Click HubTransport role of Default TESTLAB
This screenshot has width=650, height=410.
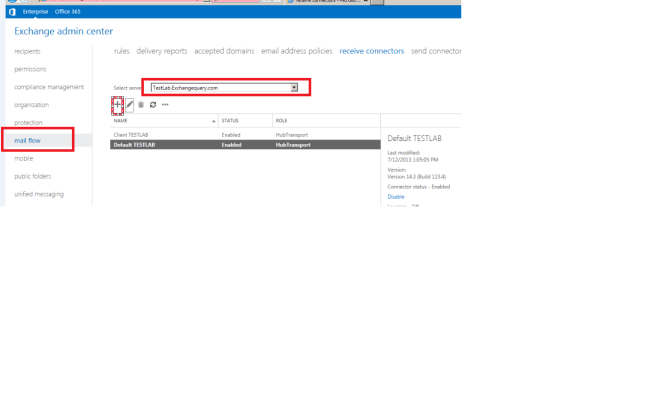pyautogui.click(x=293, y=145)
